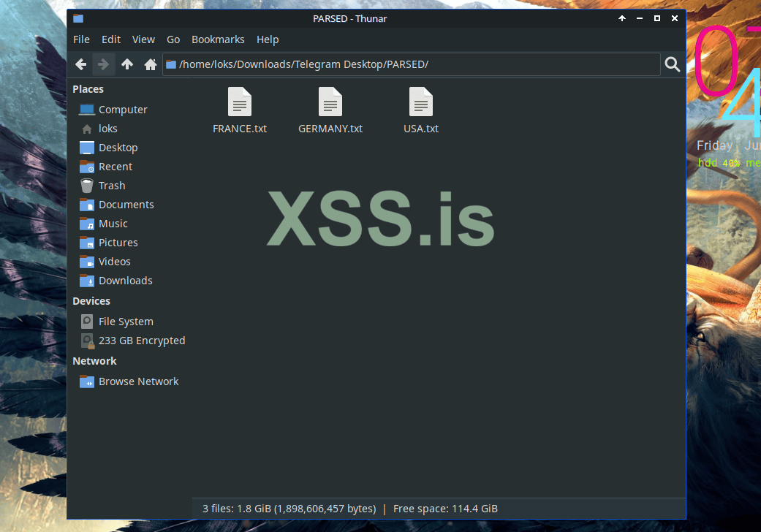The width and height of the screenshot is (761, 532).
Task: Click the 'PARSED - Thunar' window title
Action: click(350, 18)
